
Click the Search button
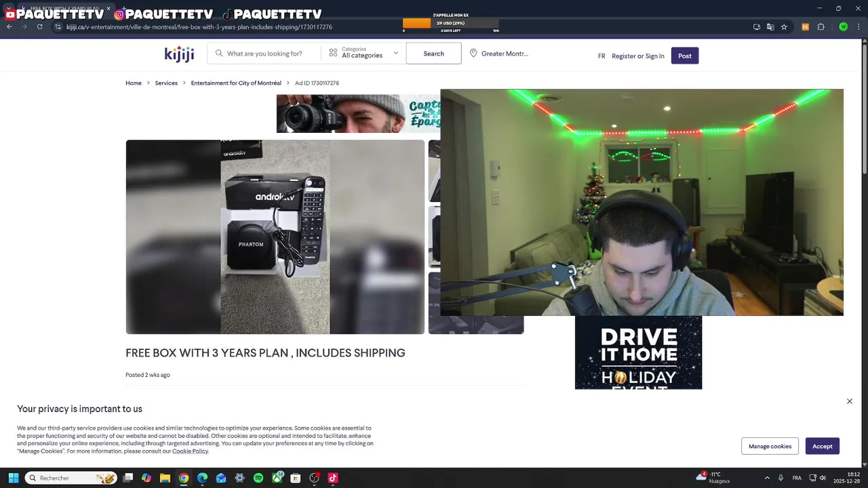click(x=433, y=54)
